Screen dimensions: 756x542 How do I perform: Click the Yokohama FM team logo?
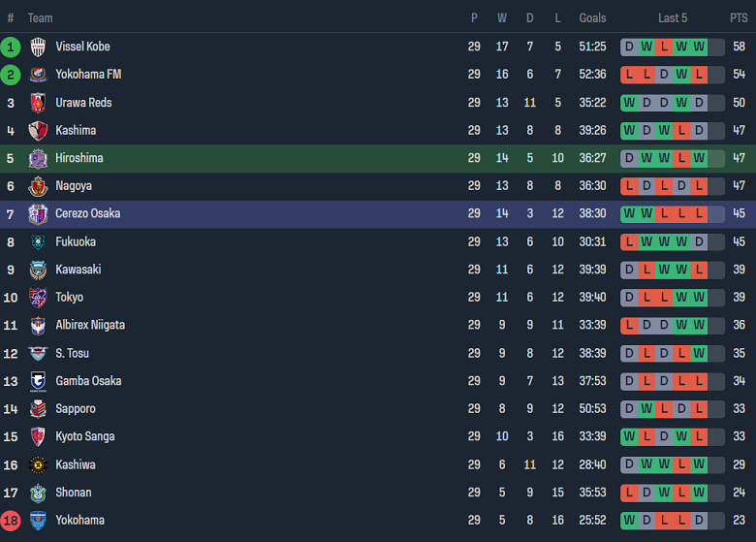(x=38, y=75)
